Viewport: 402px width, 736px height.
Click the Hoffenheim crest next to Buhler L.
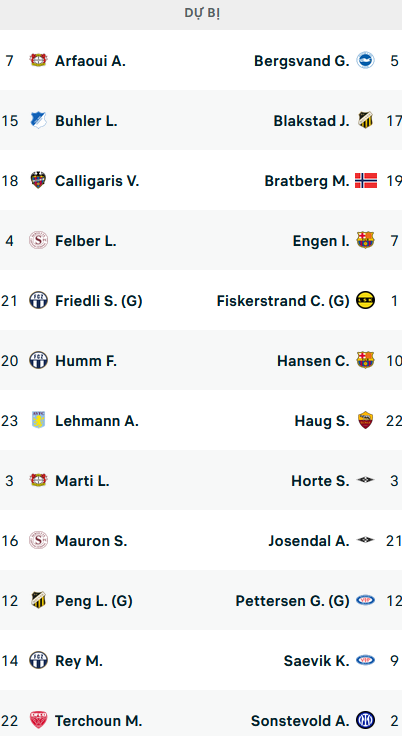(38, 120)
